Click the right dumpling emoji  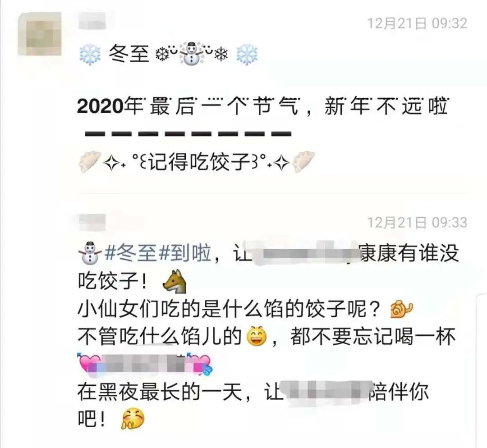pos(303,161)
